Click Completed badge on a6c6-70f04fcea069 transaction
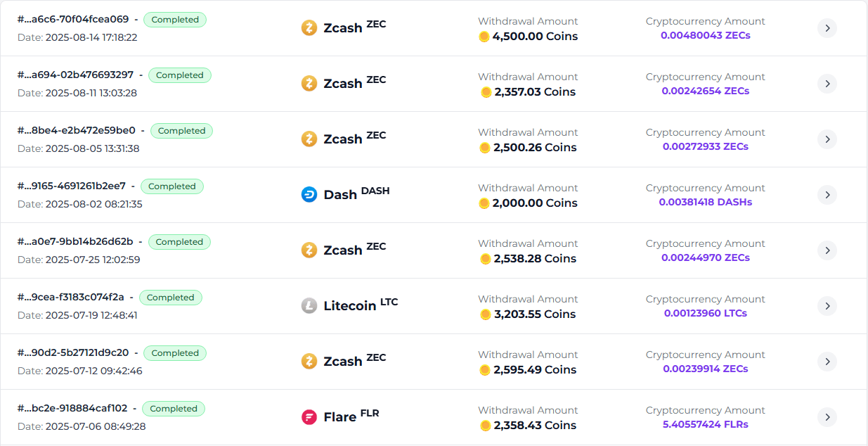 click(175, 20)
